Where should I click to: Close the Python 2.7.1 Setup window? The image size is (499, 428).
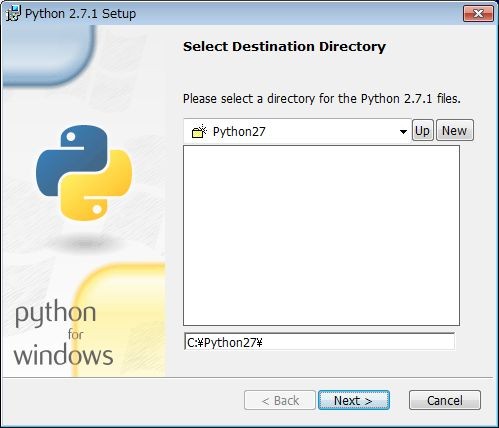[478, 14]
